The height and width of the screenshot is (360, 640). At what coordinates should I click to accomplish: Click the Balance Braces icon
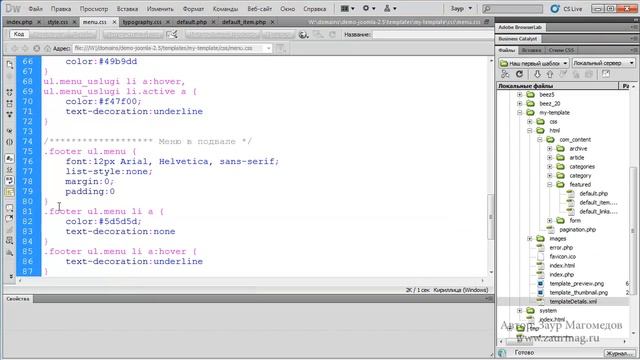(9, 142)
